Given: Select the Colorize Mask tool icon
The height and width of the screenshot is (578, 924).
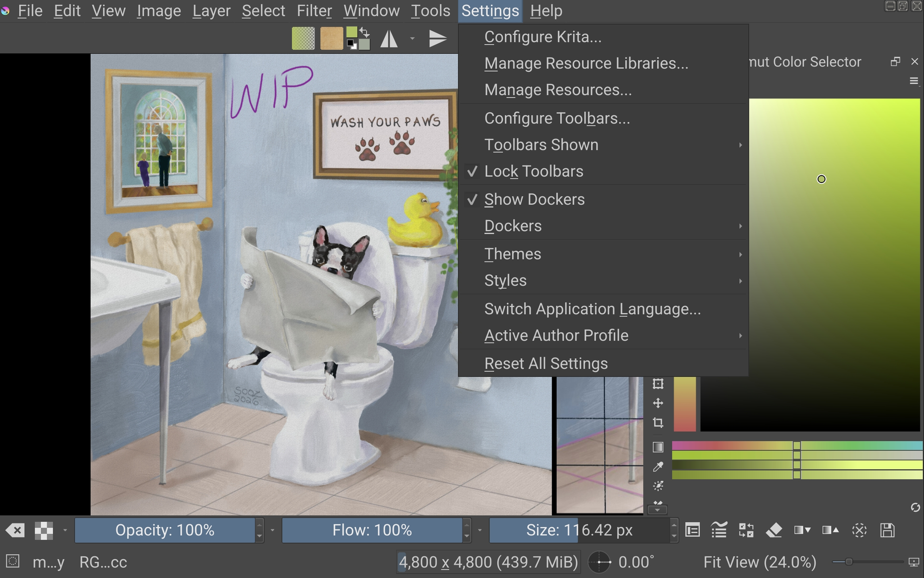Looking at the screenshot, I should tap(658, 486).
